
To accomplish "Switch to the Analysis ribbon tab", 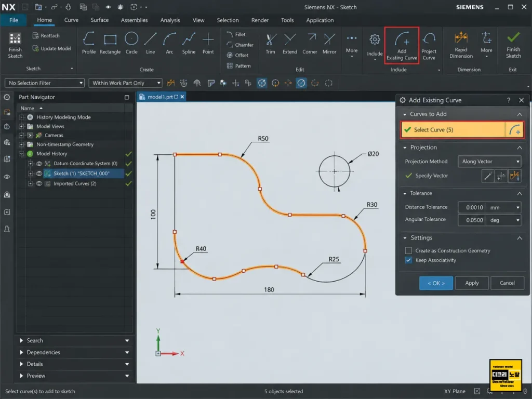I will (x=170, y=20).
